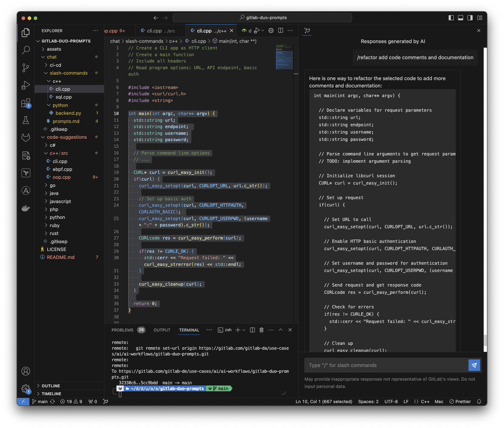Switch to the OUTPUT tab
The height and width of the screenshot is (428, 504).
pos(162,330)
